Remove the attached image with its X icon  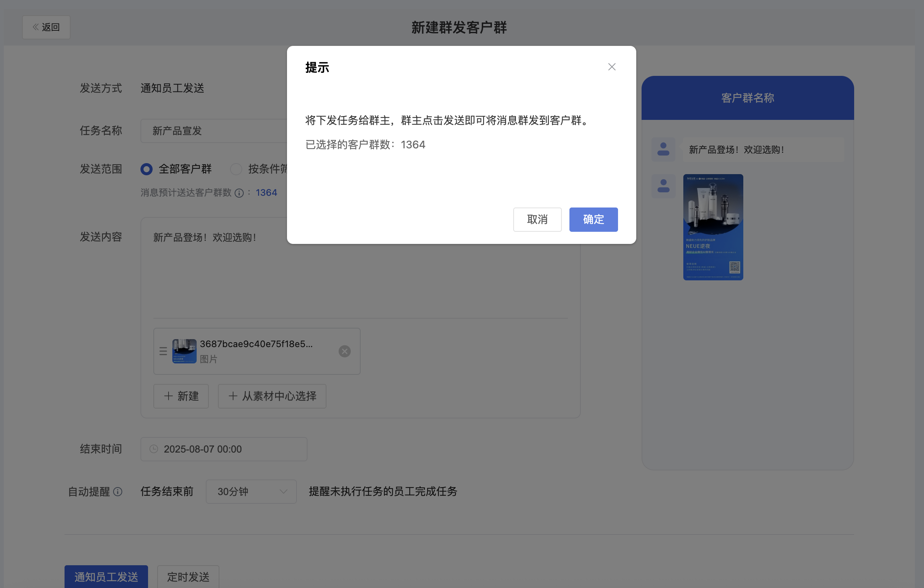tap(345, 351)
